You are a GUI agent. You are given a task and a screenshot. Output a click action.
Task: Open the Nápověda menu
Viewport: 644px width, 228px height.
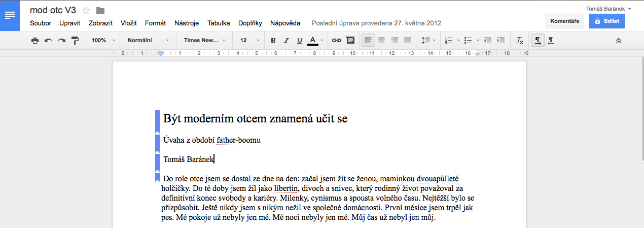(x=285, y=23)
